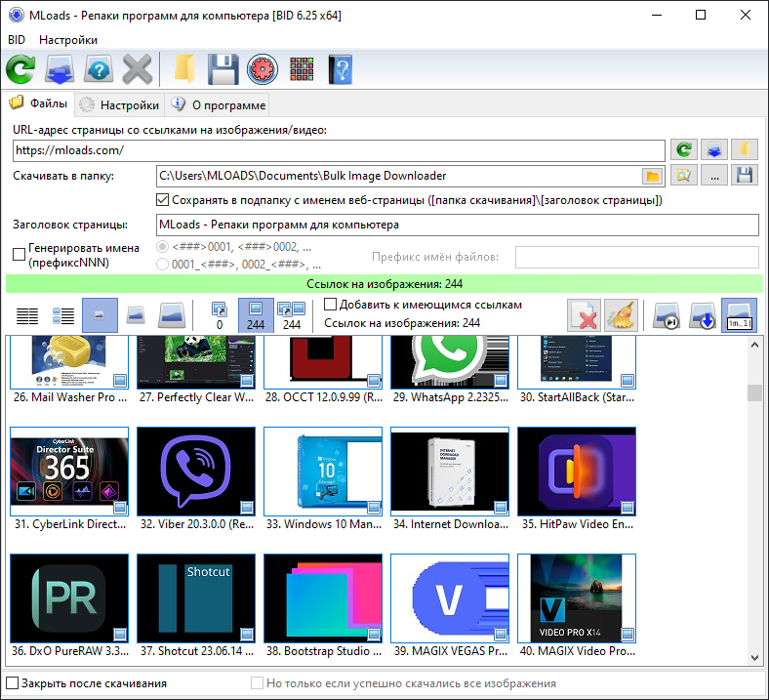
Task: Select the HitPaw Video Enhancer thumbnail
Action: (x=577, y=472)
